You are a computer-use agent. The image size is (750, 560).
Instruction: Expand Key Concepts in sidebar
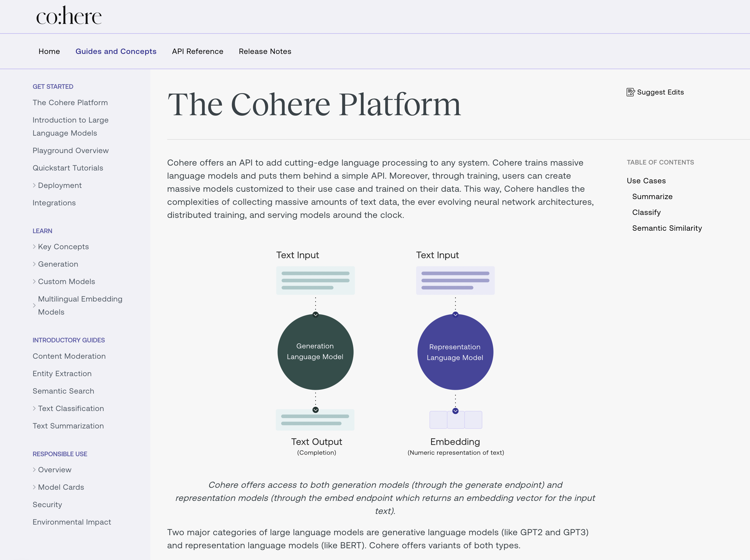34,247
